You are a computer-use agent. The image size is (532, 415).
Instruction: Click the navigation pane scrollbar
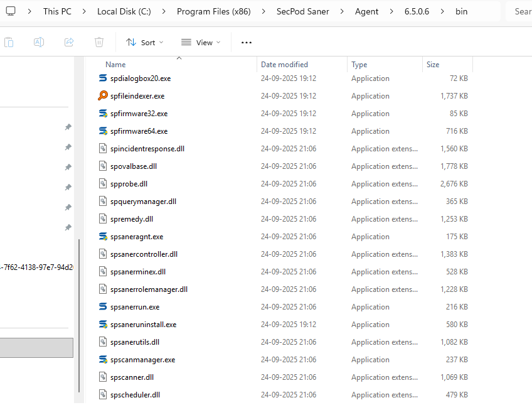[79, 316]
